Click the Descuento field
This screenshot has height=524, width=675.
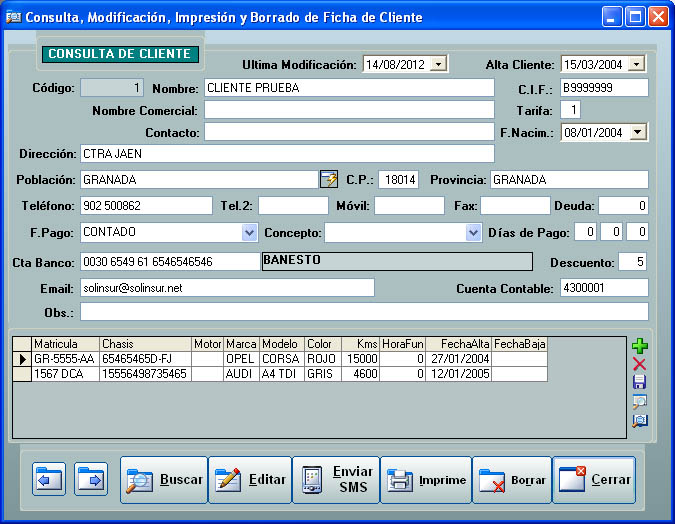[632, 262]
